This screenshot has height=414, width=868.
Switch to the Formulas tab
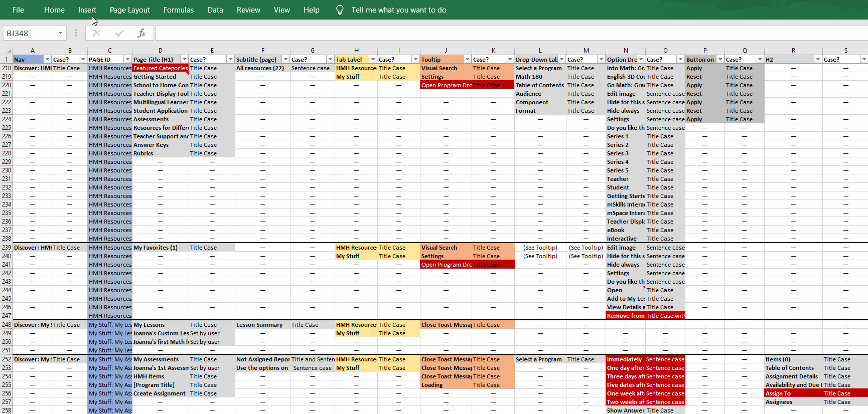pyautogui.click(x=178, y=10)
